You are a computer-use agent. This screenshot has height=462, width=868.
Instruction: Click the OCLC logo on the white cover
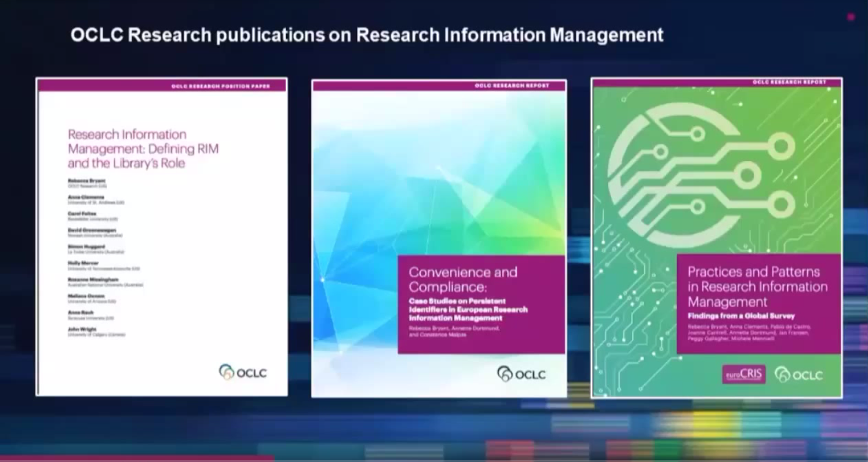click(x=243, y=372)
